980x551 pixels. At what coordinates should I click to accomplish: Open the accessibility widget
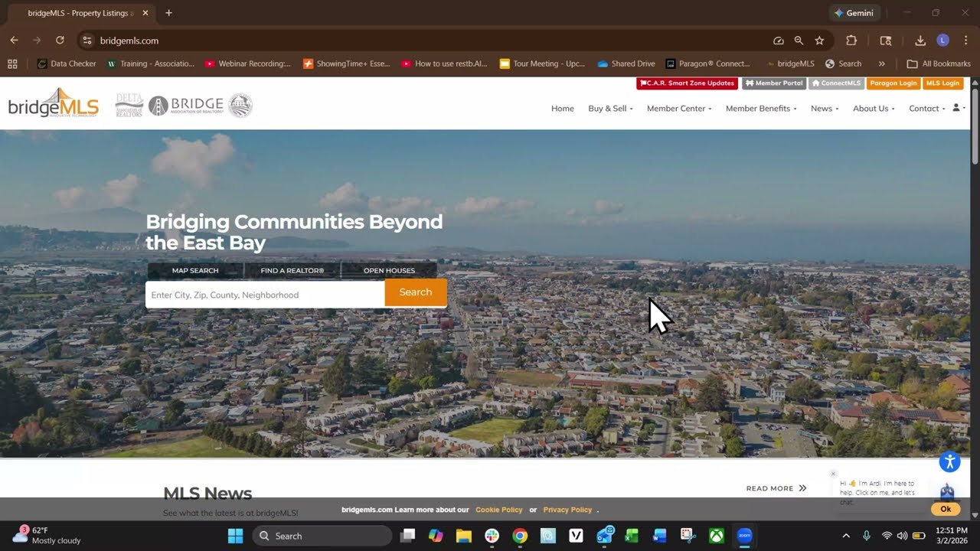pos(949,461)
